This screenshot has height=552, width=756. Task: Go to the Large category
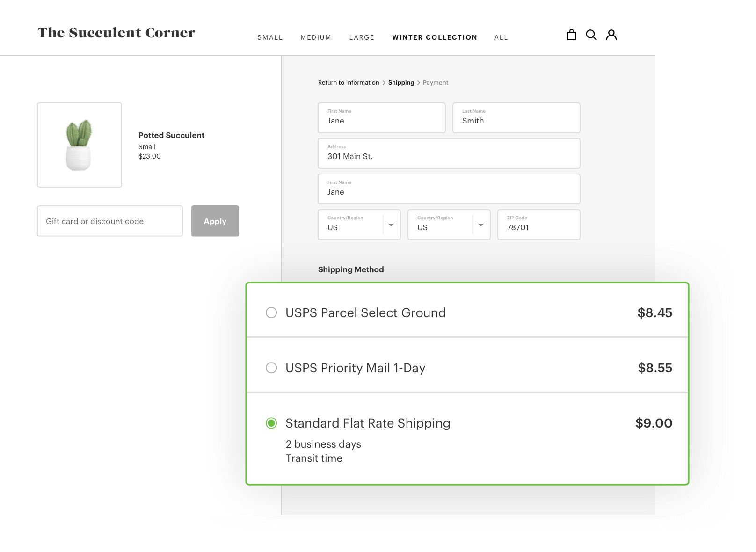pyautogui.click(x=362, y=37)
